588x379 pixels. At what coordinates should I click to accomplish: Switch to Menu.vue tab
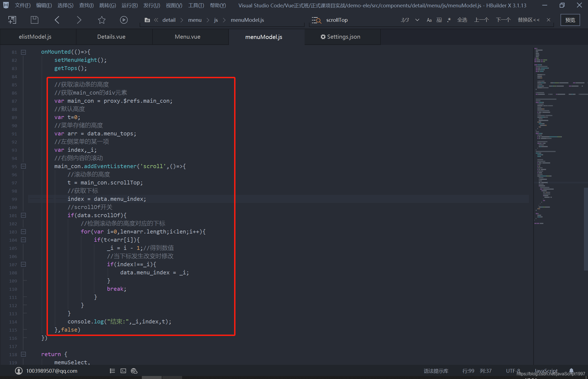191,37
